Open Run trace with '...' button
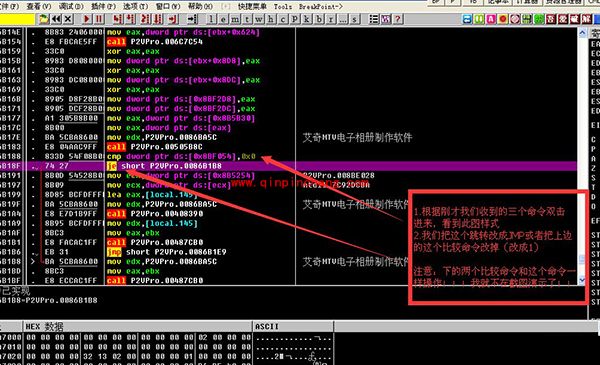This screenshot has width=600, height=365. point(342,19)
